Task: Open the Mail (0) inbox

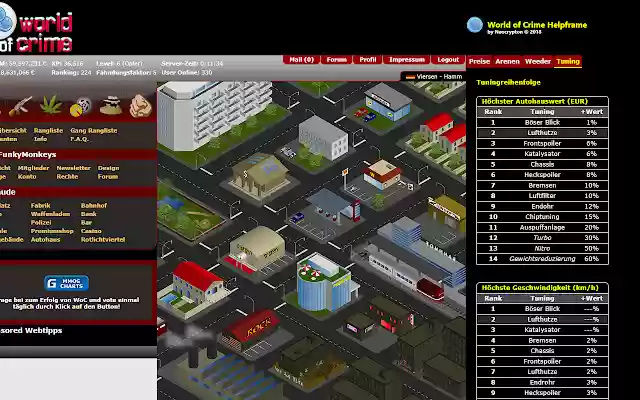Action: 302,60
